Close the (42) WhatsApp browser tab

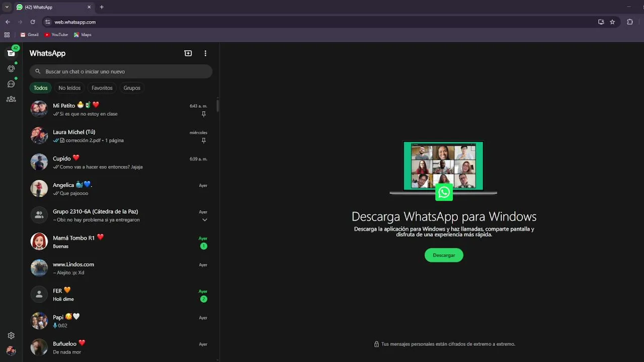[x=89, y=7]
